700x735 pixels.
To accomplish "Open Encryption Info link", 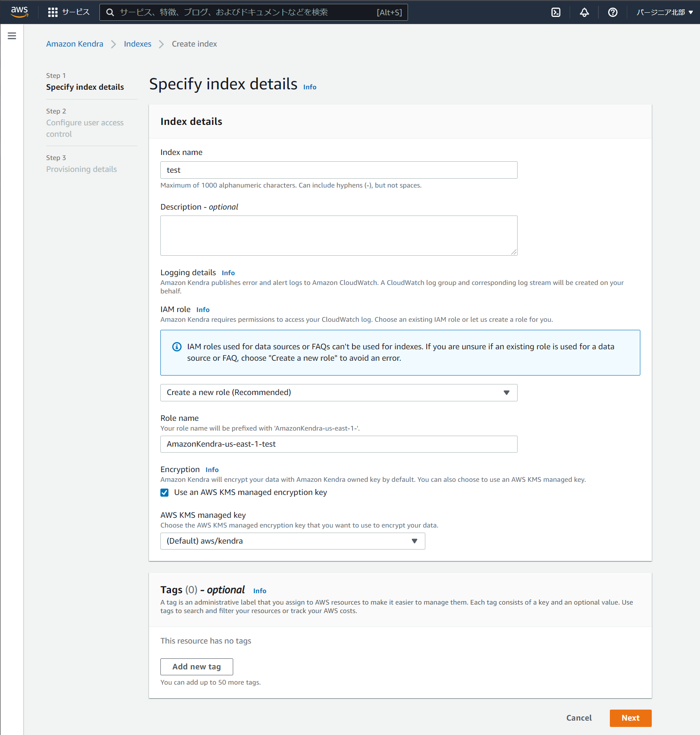I will point(212,470).
